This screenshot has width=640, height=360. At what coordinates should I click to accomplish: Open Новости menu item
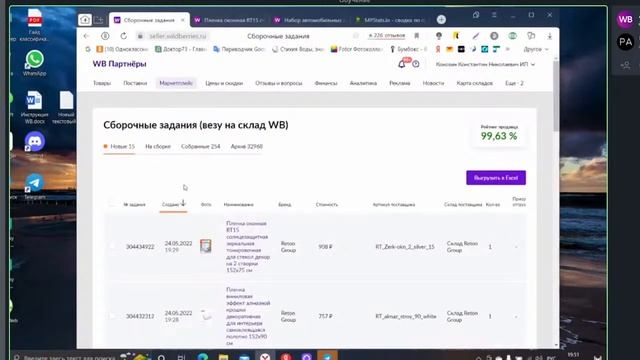[433, 83]
